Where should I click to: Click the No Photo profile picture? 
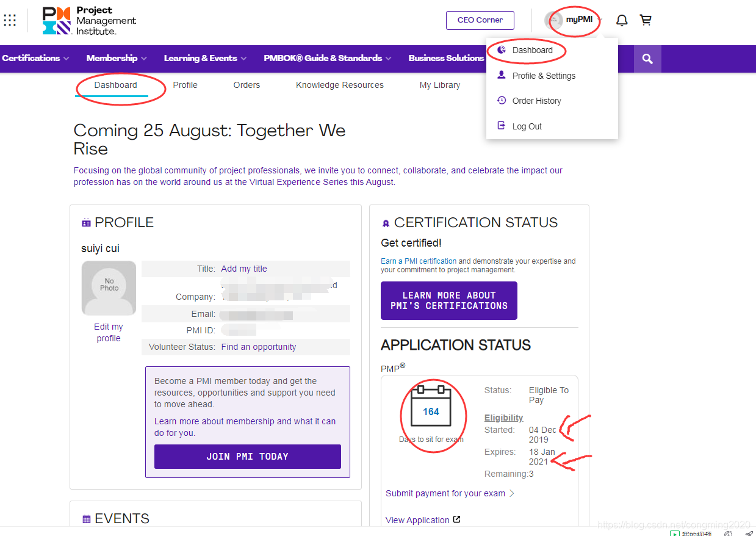click(x=109, y=288)
